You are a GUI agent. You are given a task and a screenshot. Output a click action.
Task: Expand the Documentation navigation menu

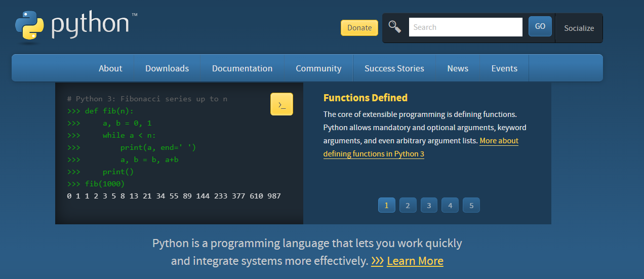[x=242, y=68]
